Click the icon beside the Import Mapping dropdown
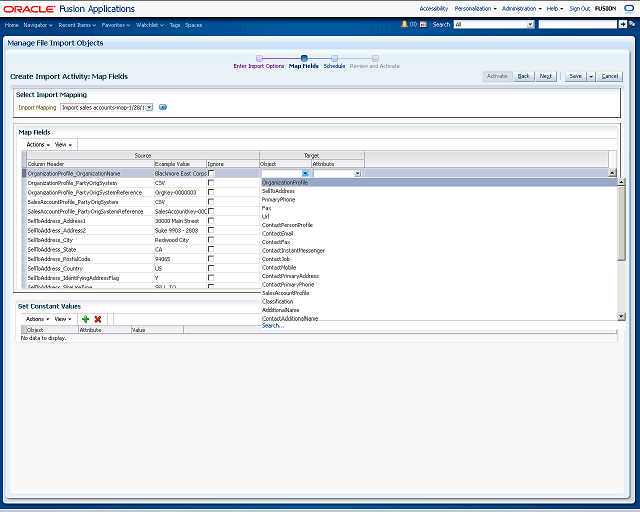This screenshot has width=640, height=512. [x=163, y=107]
